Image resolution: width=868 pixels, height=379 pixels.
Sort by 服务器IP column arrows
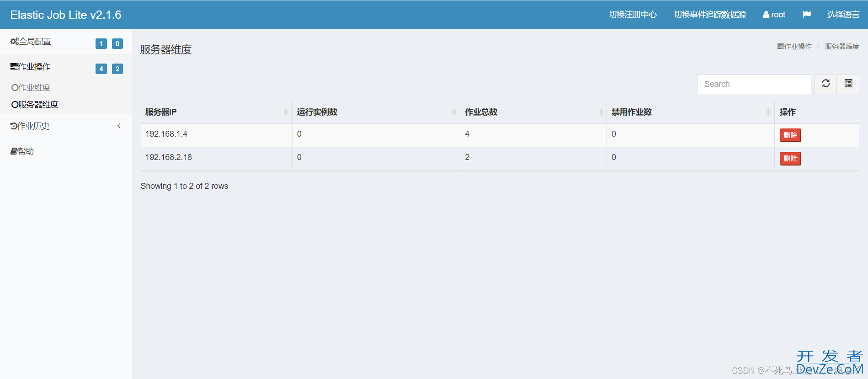pyautogui.click(x=286, y=112)
